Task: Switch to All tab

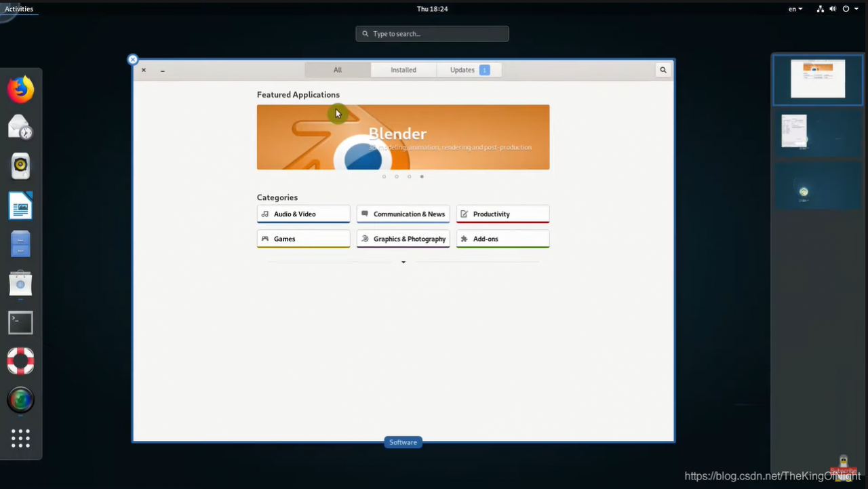Action: coord(338,70)
